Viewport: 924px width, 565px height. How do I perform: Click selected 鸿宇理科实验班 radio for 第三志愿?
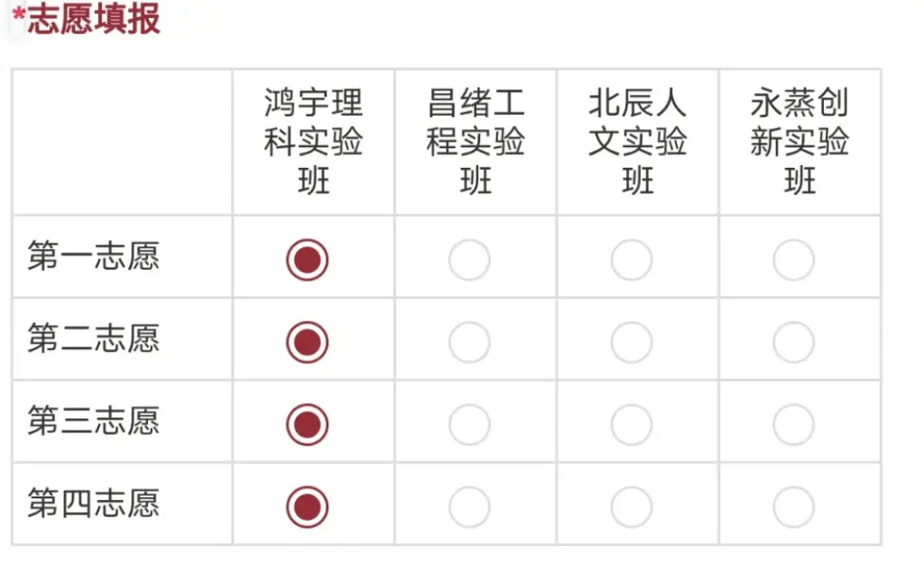click(308, 425)
